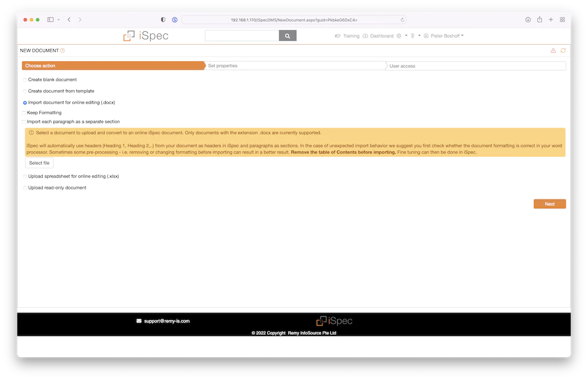Select Upload read-only document option

tap(25, 188)
